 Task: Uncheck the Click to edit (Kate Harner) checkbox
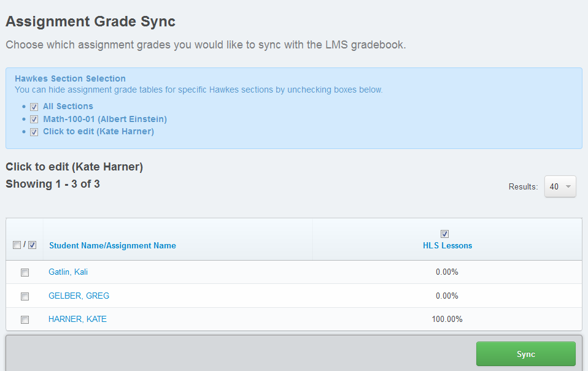(x=34, y=132)
